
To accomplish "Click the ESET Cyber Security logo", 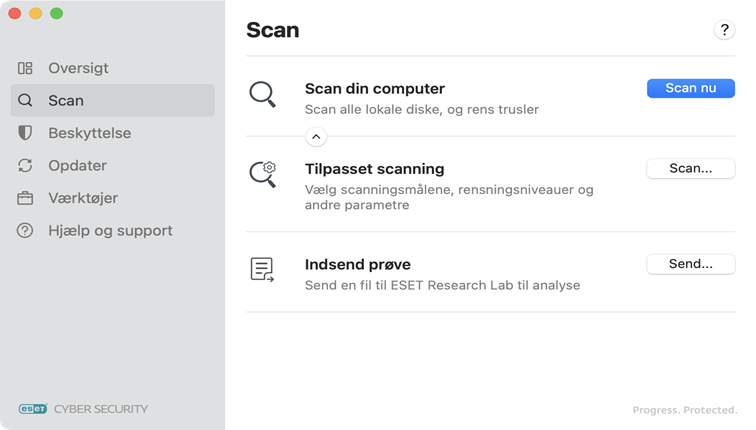I will click(x=83, y=408).
